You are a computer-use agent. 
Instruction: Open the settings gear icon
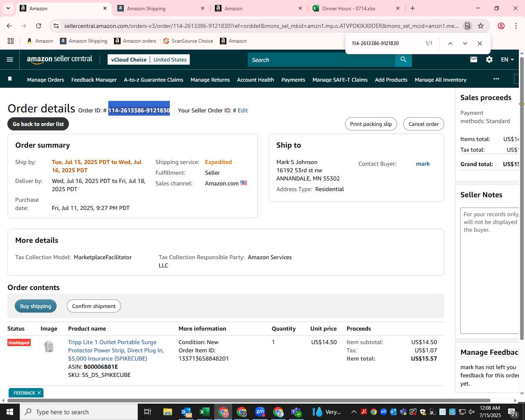pos(489,59)
